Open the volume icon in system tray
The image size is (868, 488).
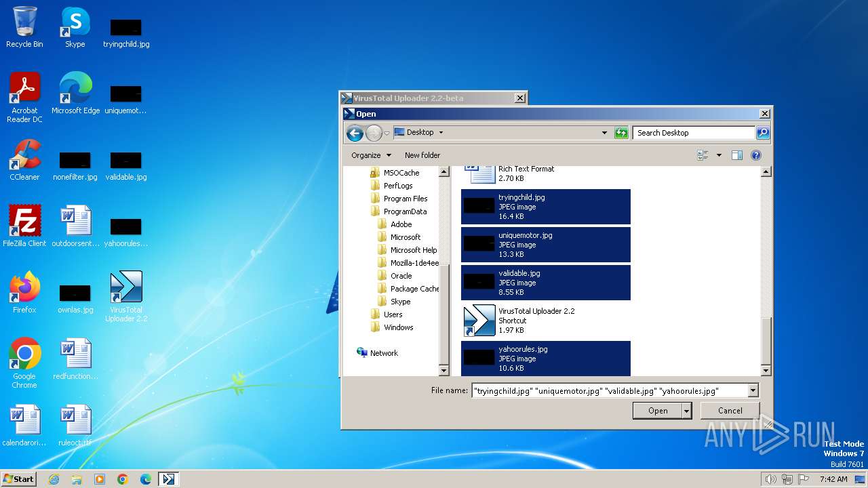coord(770,479)
